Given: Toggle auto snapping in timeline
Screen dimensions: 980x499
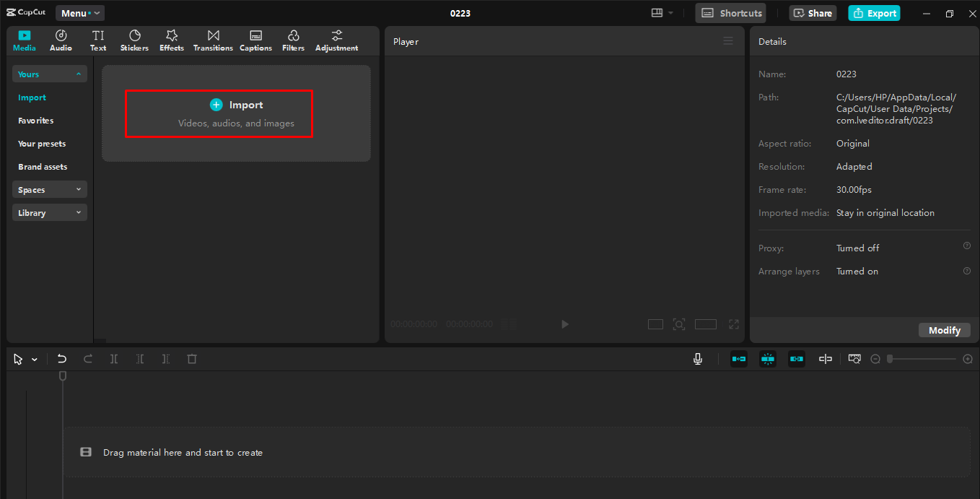Looking at the screenshot, I should [768, 359].
